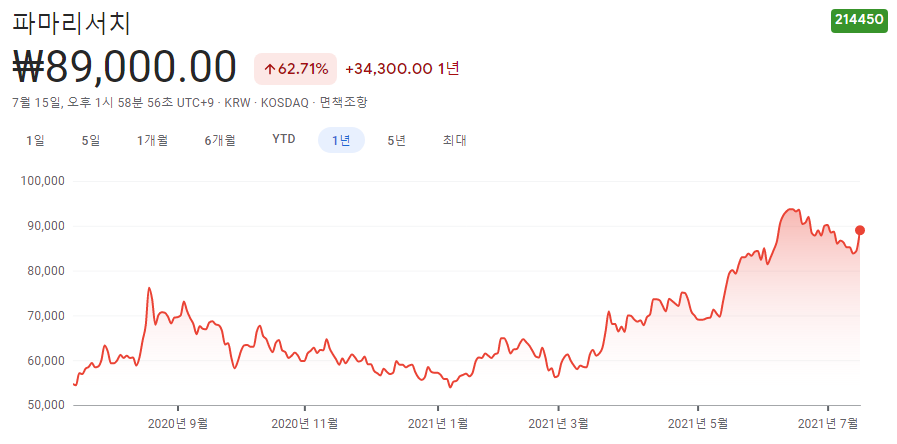Image resolution: width=897 pixels, height=444 pixels.
Task: Click the 90,000 y-axis label
Action: coord(48,226)
